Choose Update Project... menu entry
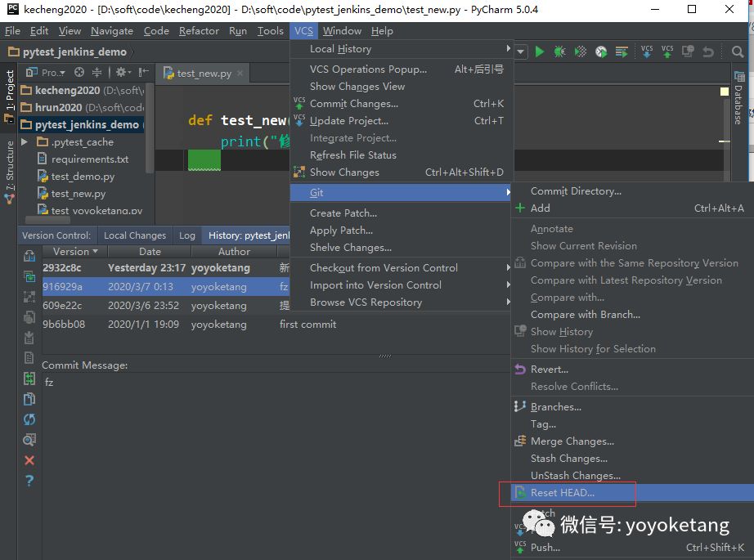Viewport: 754px width, 560px height. [402, 121]
